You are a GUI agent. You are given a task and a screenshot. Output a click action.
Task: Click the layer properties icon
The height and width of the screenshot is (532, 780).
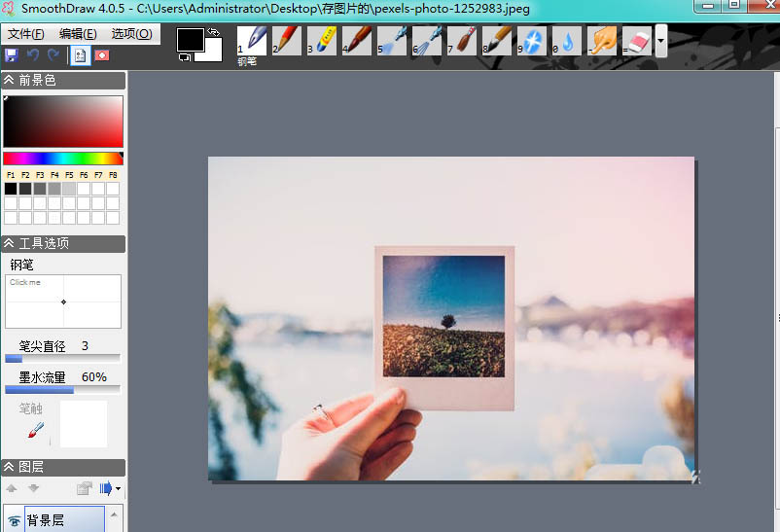click(85, 488)
